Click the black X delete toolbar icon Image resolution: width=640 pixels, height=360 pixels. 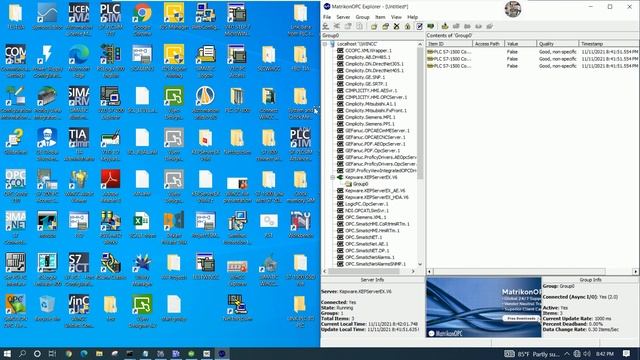pos(396,27)
